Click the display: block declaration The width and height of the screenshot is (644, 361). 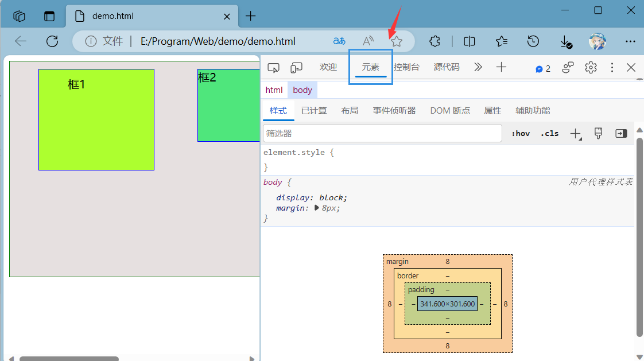312,197
